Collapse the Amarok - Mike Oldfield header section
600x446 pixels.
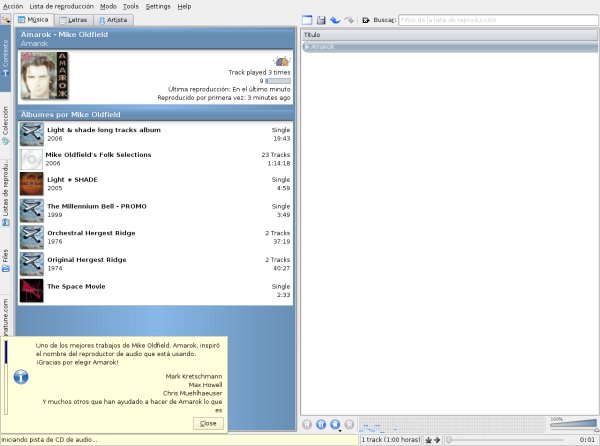[155, 39]
